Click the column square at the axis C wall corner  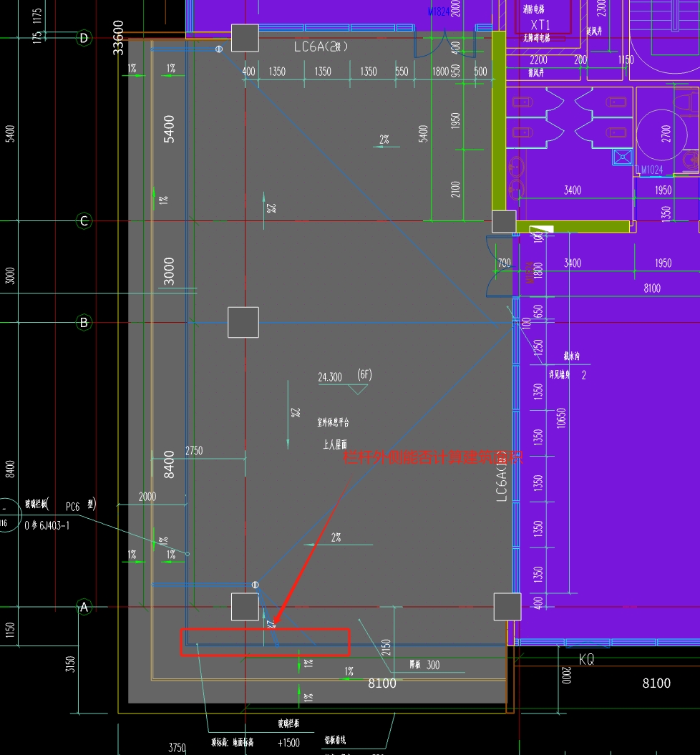pos(504,222)
